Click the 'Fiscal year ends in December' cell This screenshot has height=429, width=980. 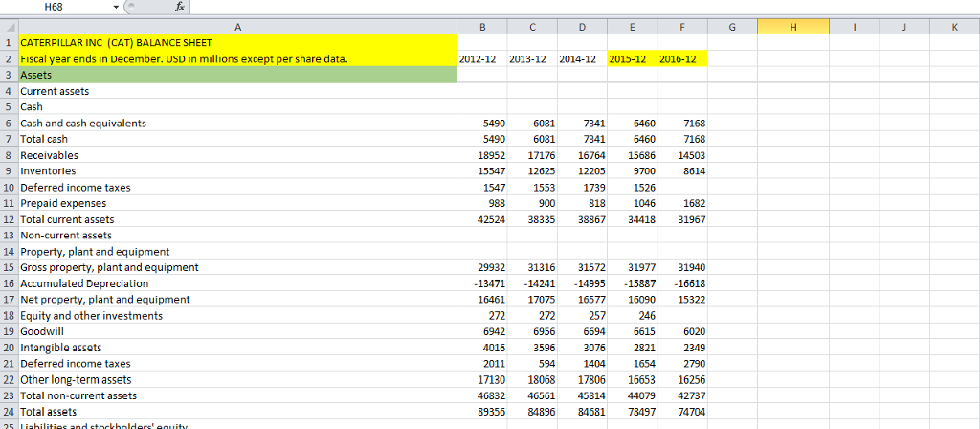point(237,58)
